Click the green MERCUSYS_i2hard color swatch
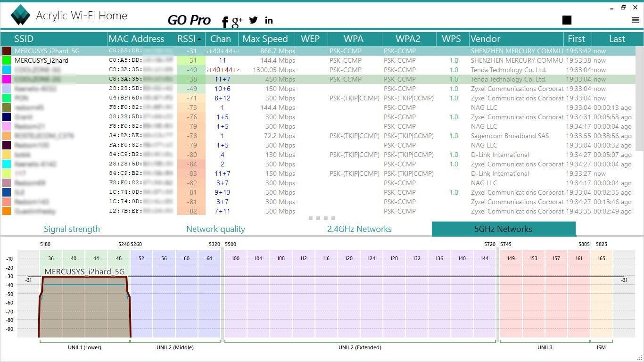 pyautogui.click(x=7, y=60)
